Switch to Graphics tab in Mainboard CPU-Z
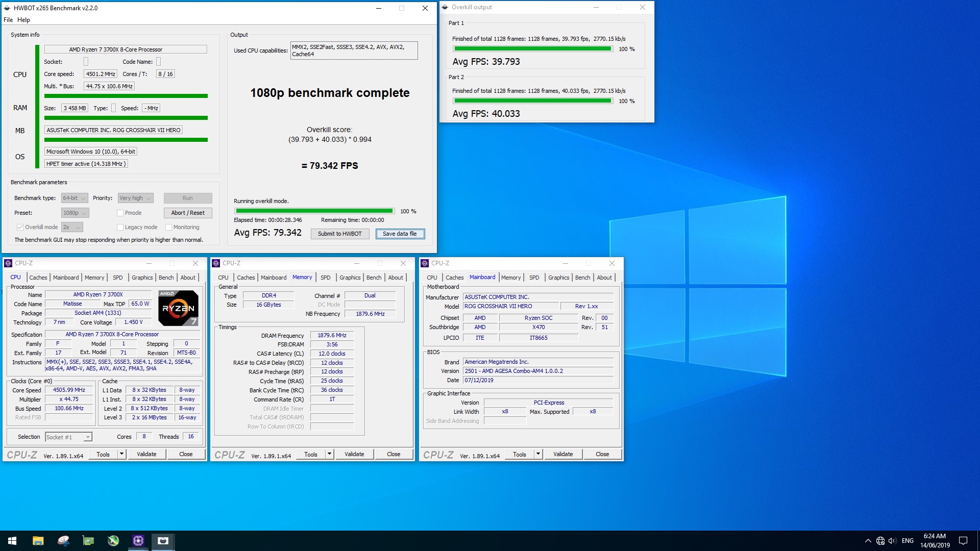 pos(558,278)
